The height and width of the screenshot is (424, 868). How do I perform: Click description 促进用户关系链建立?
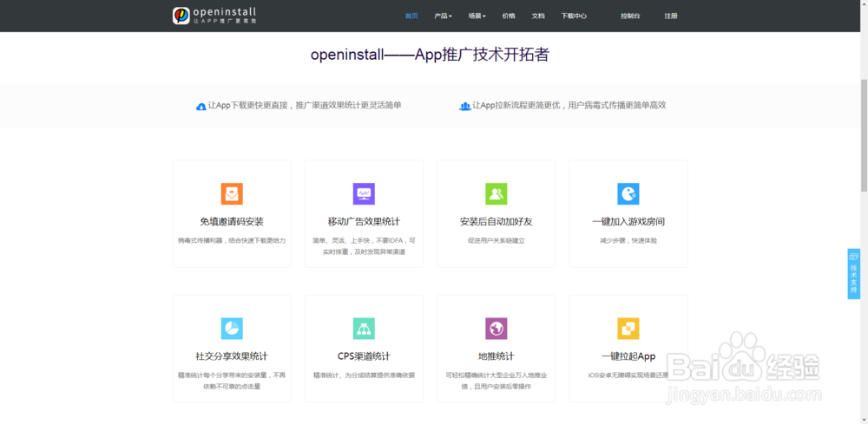pos(496,240)
